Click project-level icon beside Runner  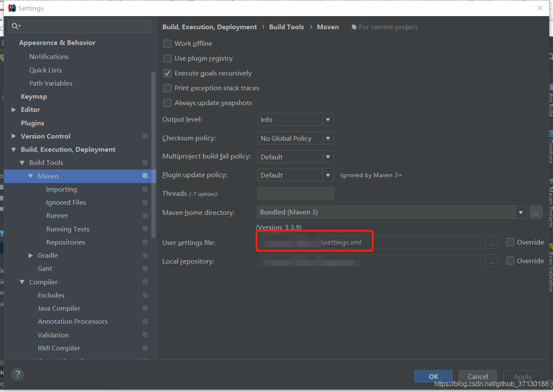tap(145, 215)
